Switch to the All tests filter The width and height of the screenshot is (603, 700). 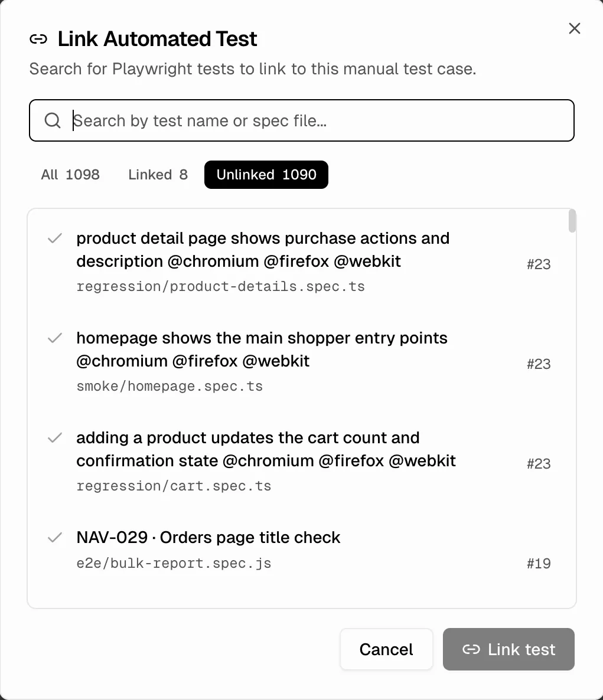tap(70, 175)
